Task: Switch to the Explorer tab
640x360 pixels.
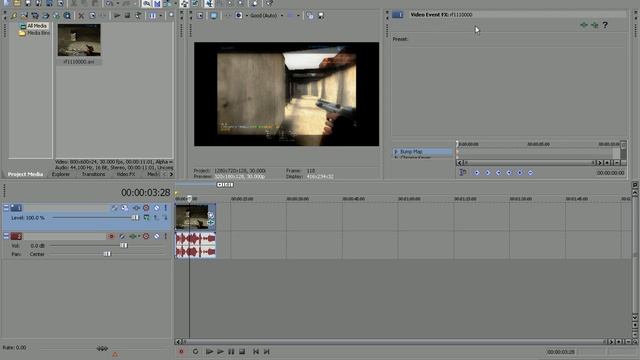Action: 60,174
